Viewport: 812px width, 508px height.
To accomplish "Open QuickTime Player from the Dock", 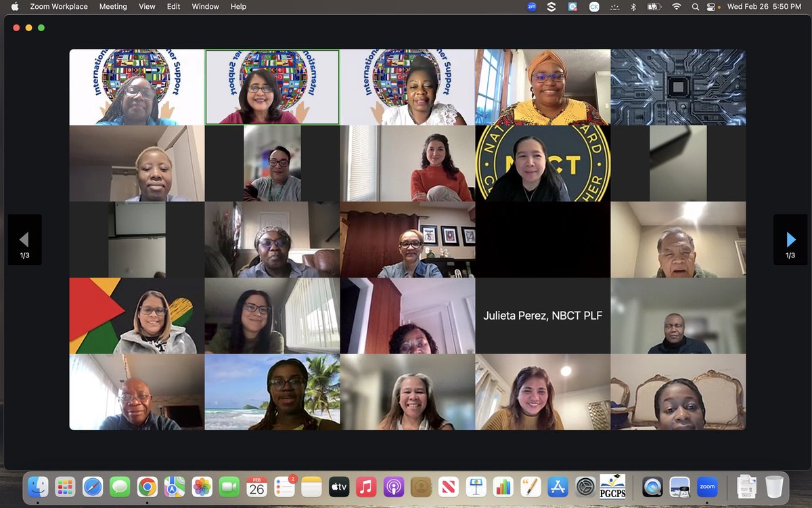I will pyautogui.click(x=652, y=486).
